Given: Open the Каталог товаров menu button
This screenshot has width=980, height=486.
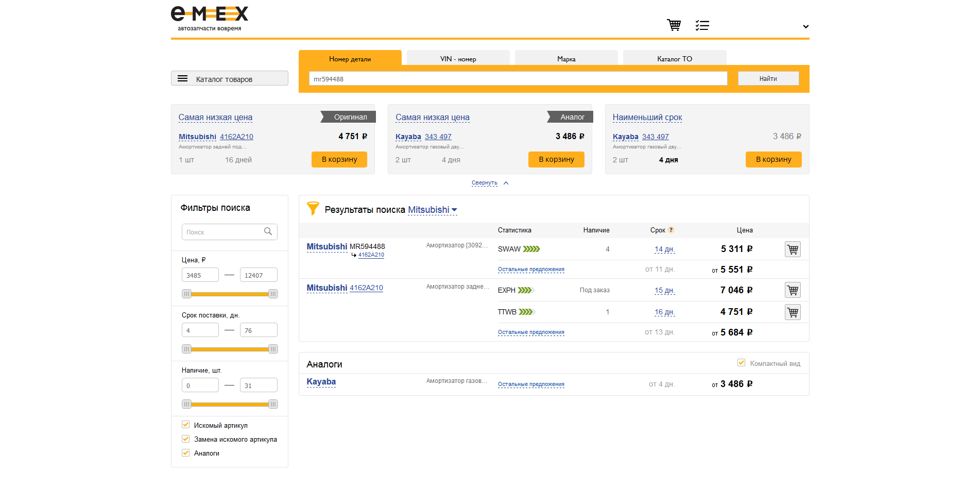Looking at the screenshot, I should coord(230,78).
